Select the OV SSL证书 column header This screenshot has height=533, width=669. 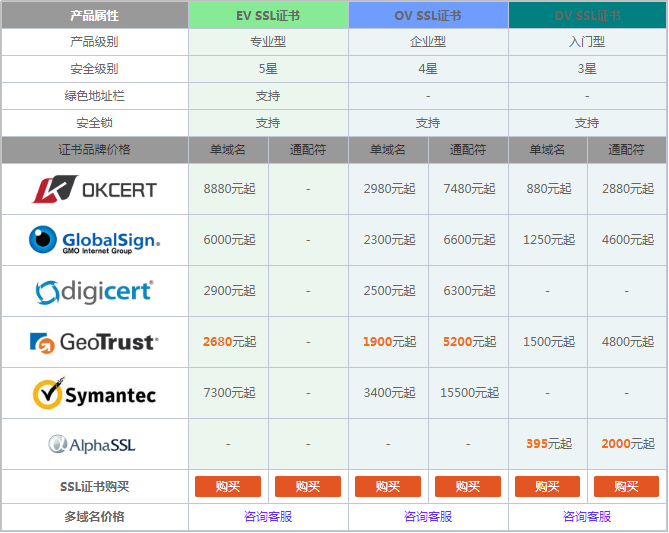coord(428,16)
